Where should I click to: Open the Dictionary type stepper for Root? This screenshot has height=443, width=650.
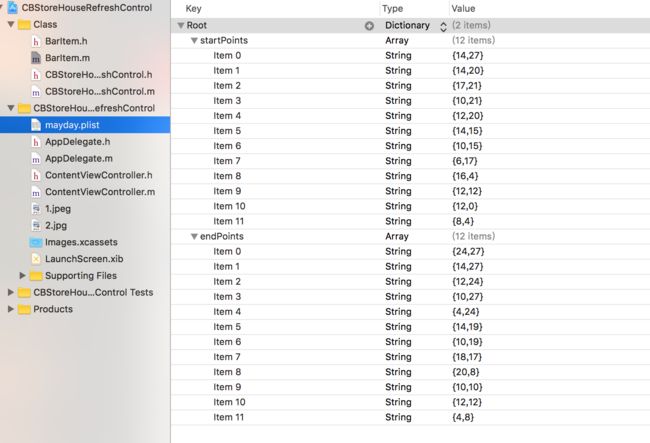443,27
